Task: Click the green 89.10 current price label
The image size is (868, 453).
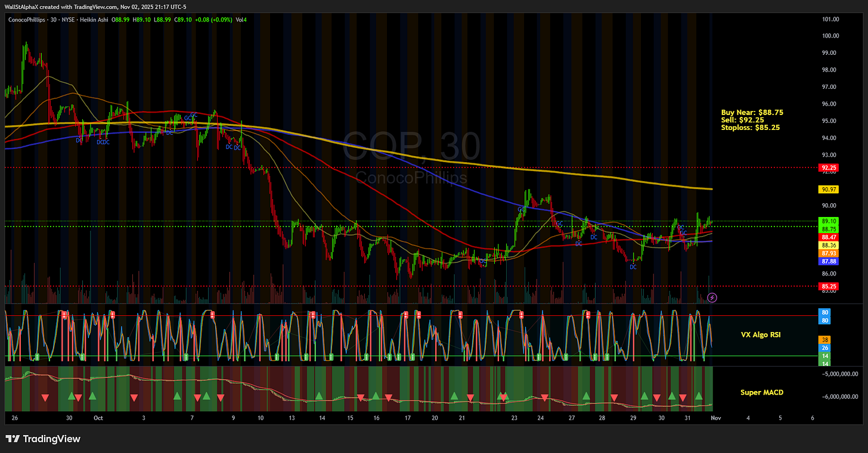Action: pyautogui.click(x=829, y=221)
